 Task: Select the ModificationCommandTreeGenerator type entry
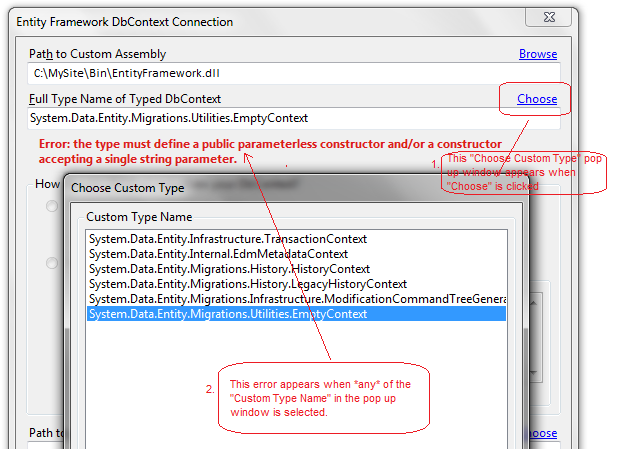tap(296, 299)
